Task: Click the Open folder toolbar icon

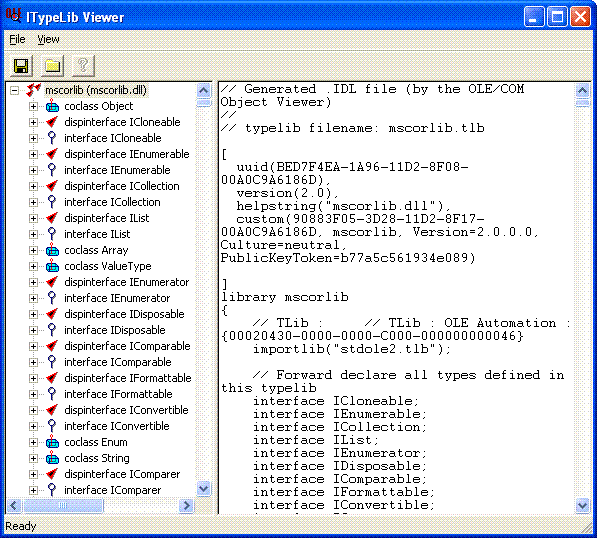Action: pyautogui.click(x=53, y=66)
